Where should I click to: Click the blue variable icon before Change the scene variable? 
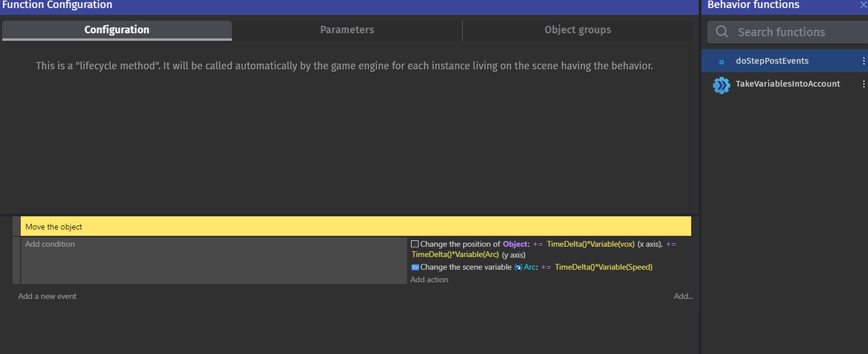click(x=414, y=266)
